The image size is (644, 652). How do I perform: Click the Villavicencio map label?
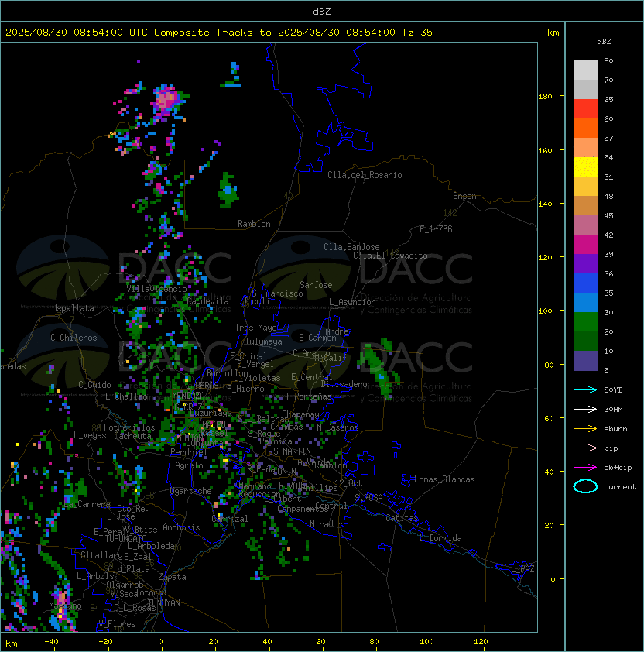coord(156,289)
